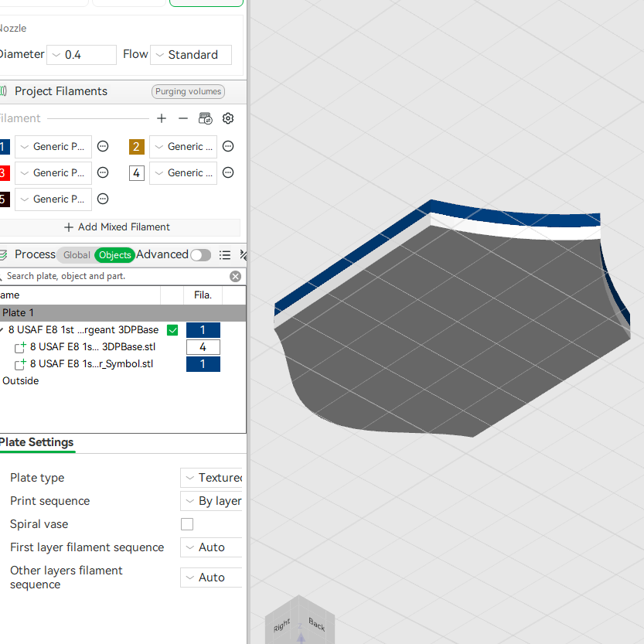Focus the search plate, object and part field
This screenshot has width=644, height=644.
115,277
